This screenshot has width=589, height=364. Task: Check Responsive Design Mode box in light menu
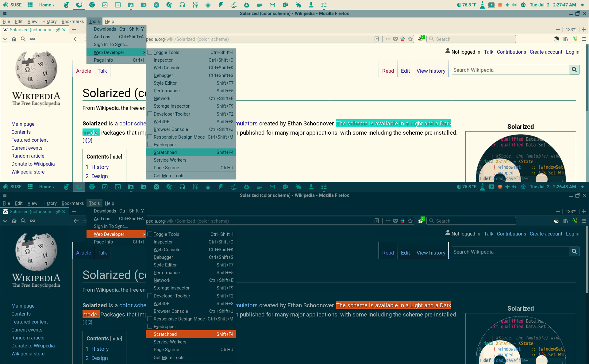(150, 137)
